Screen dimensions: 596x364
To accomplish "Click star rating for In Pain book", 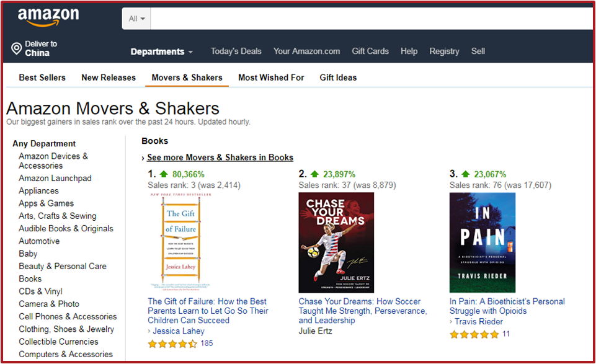I will point(474,334).
